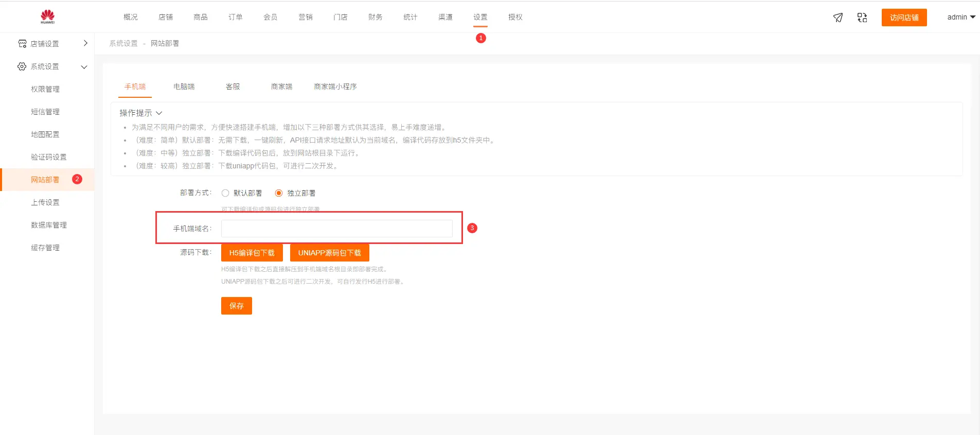Image resolution: width=980 pixels, height=435 pixels.
Task: Click the 保存 button
Action: pos(236,306)
